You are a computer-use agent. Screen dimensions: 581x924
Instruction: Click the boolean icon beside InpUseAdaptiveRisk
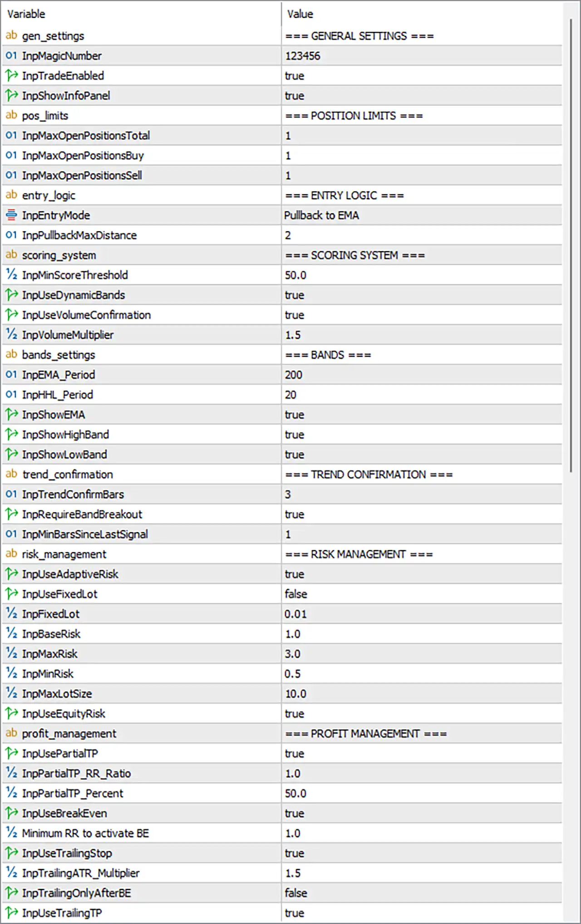click(11, 574)
